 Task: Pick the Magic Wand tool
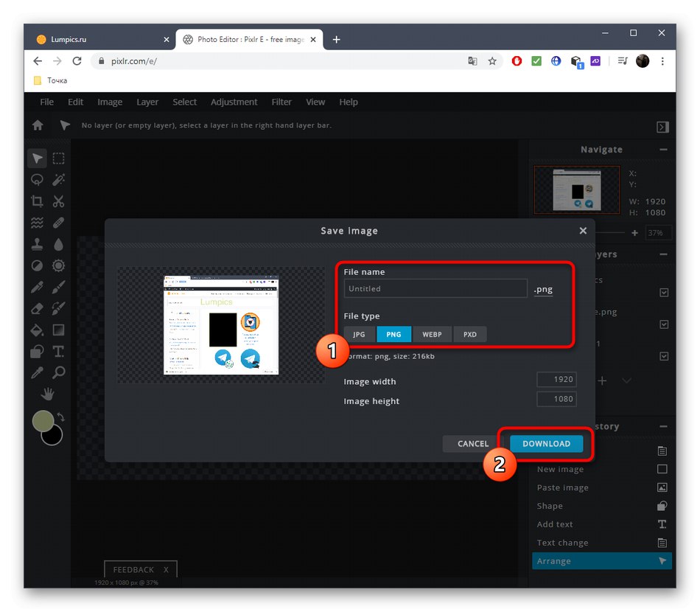[x=58, y=180]
